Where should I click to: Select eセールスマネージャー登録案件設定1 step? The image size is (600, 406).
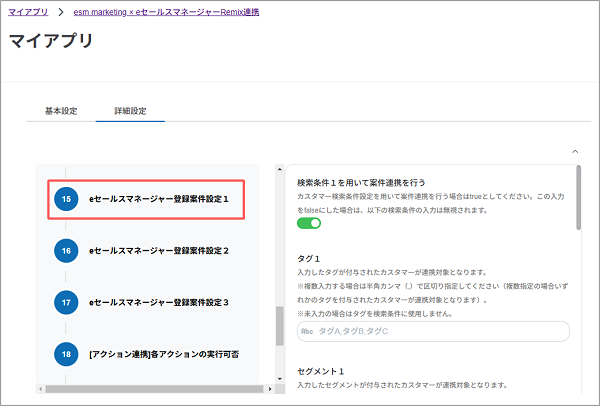(x=159, y=199)
